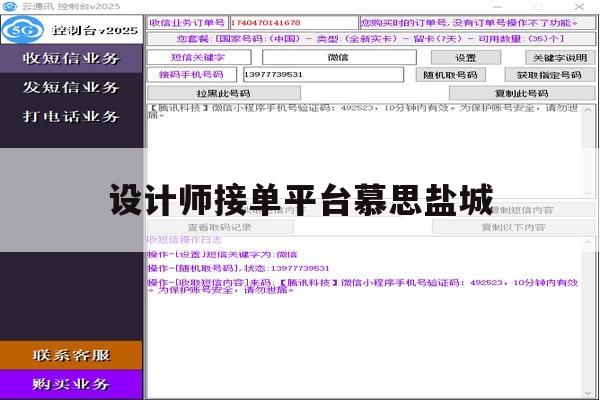Click log panel scrollbar up arrow
The image size is (600, 400).
588,242
